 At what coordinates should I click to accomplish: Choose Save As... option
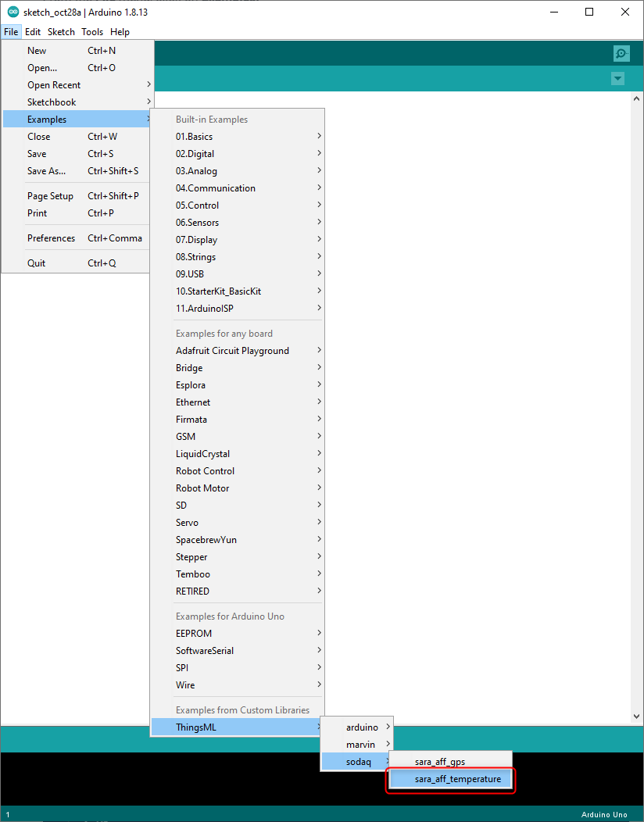tap(77, 171)
